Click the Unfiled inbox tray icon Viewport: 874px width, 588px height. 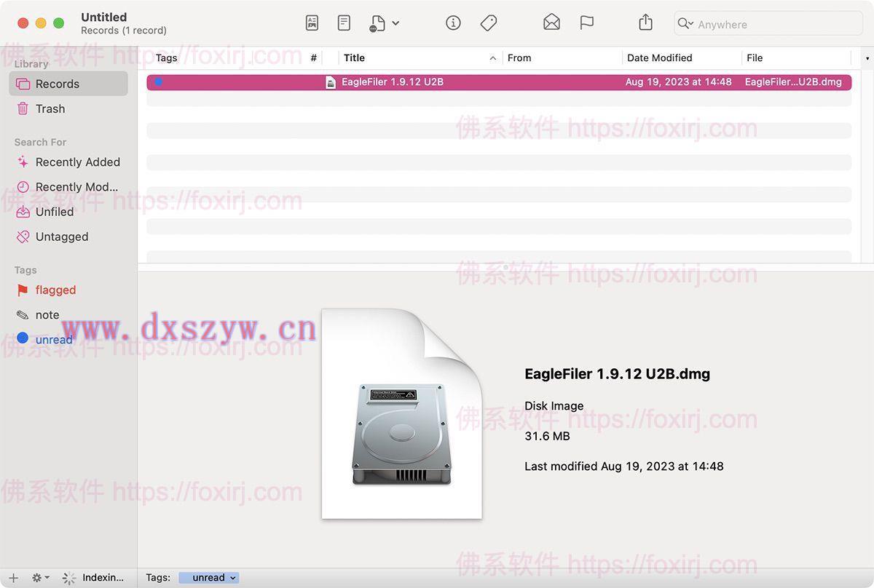[23, 212]
